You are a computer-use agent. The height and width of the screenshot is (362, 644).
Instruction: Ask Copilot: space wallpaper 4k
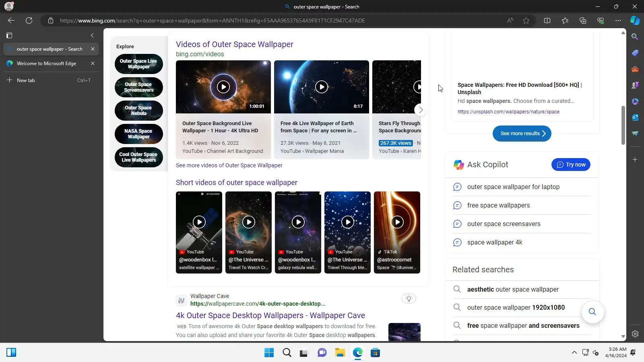click(522, 243)
